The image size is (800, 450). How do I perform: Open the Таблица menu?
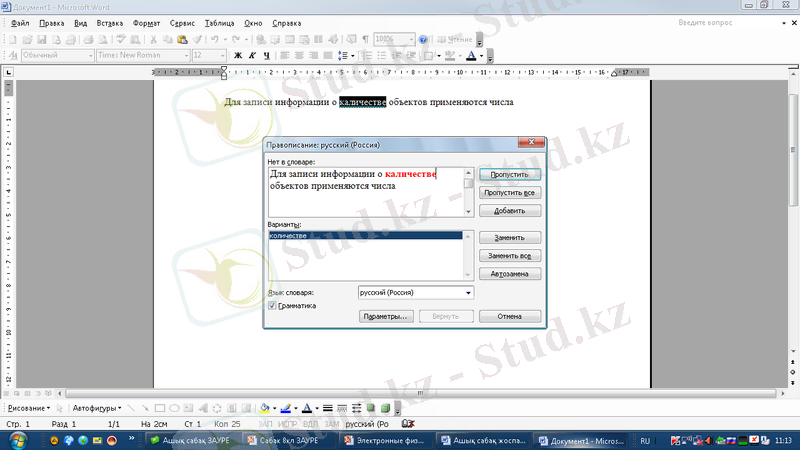point(219,22)
